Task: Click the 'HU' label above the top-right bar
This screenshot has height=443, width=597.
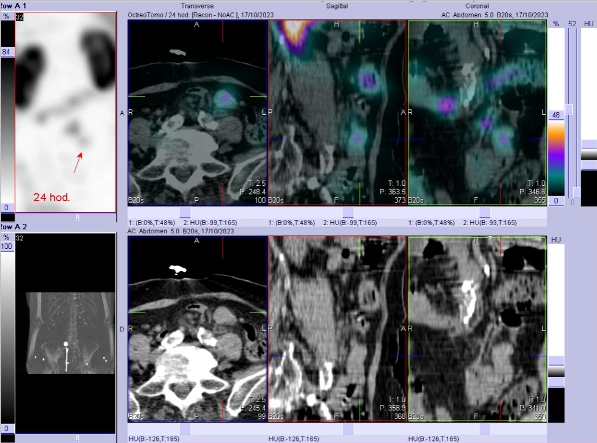Action: point(589,24)
